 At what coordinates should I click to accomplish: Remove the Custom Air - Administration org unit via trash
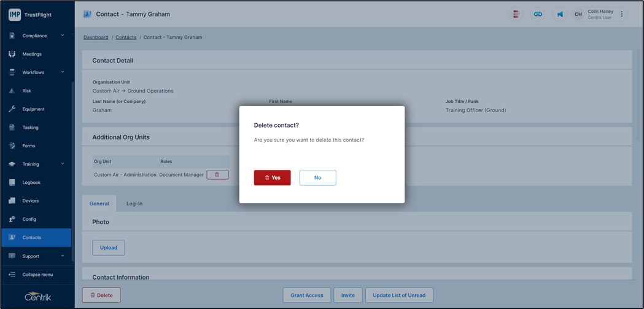pyautogui.click(x=217, y=174)
